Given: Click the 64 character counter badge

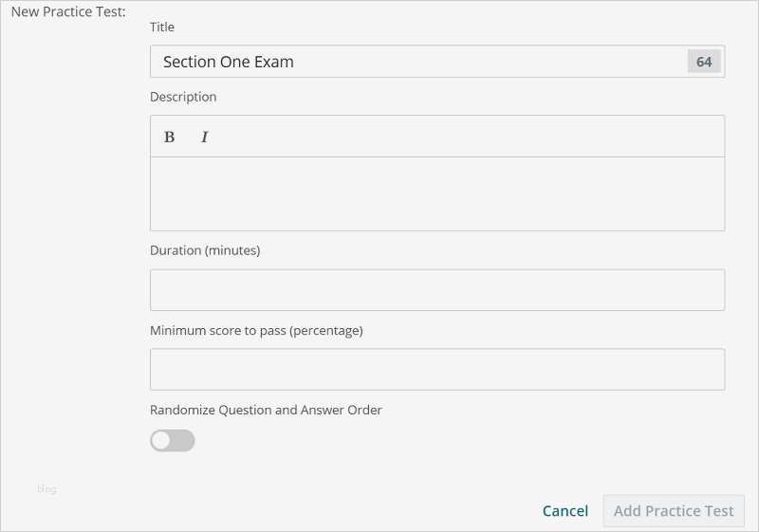Looking at the screenshot, I should (x=704, y=62).
